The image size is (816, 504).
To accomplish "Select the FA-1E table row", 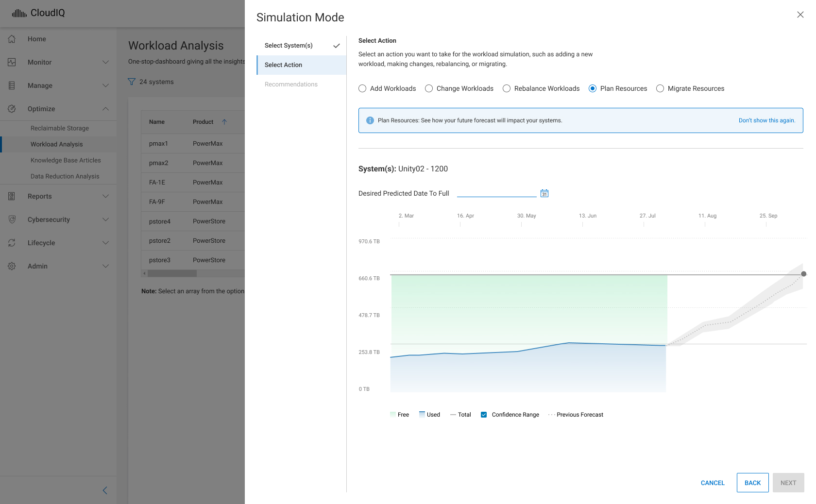I will pyautogui.click(x=193, y=183).
